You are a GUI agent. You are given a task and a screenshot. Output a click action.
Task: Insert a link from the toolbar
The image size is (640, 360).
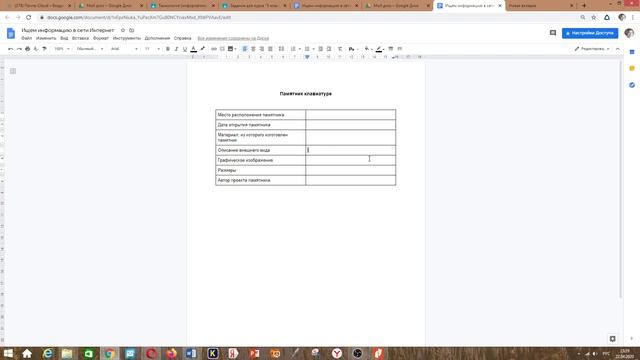point(213,49)
